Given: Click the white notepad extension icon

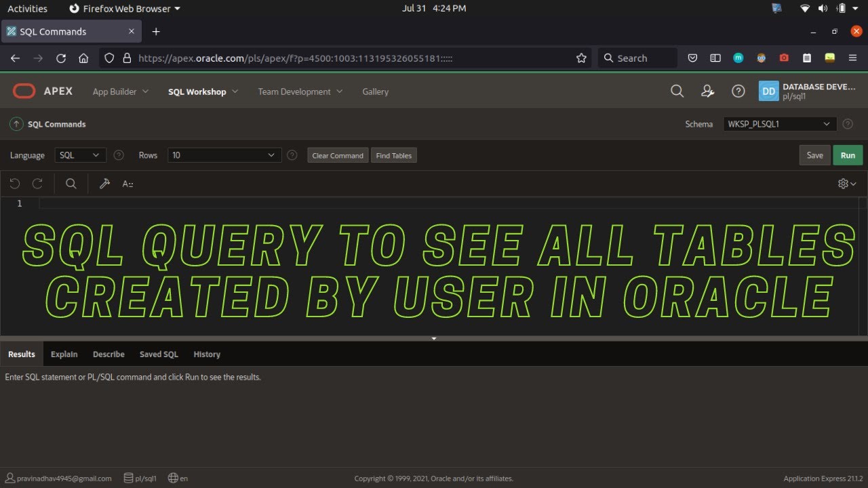Looking at the screenshot, I should coord(807,58).
